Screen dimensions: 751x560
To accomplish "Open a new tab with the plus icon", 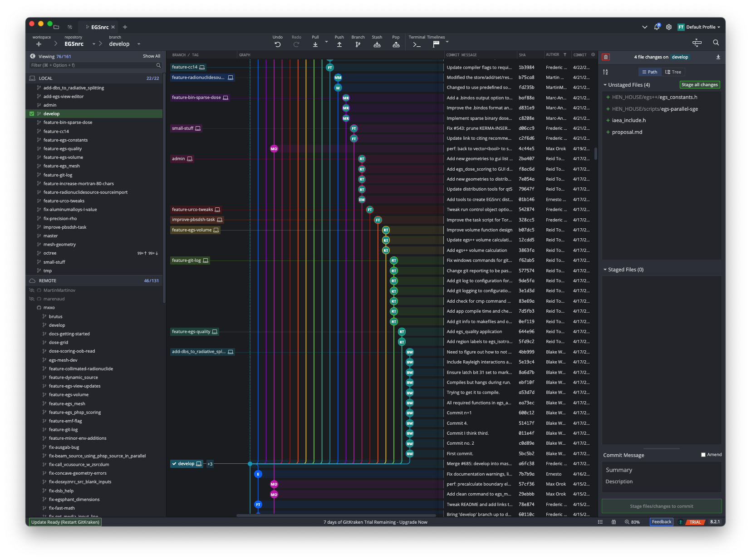I will tap(125, 27).
